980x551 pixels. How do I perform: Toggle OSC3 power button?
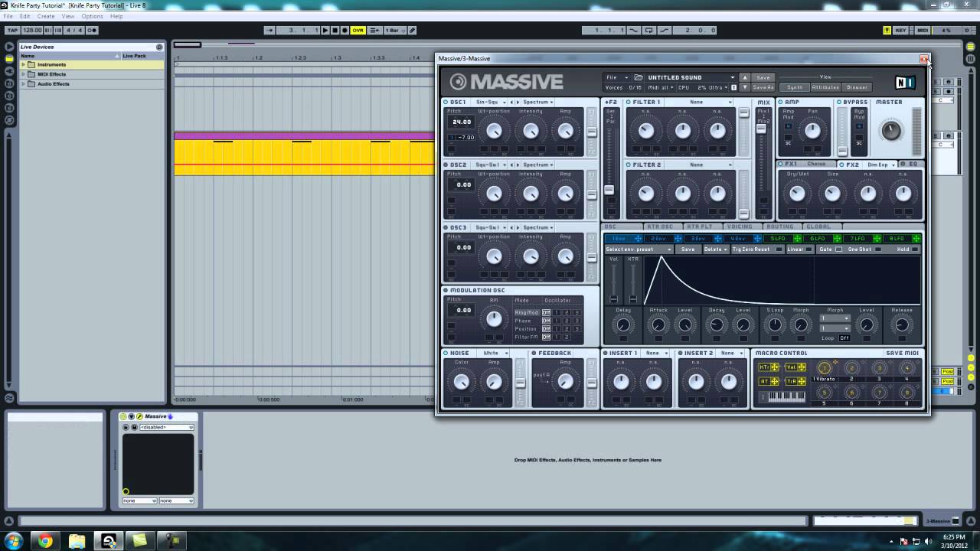point(446,227)
